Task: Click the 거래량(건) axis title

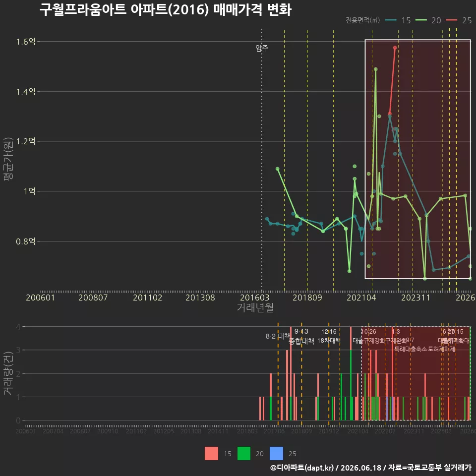Action: click(8, 373)
